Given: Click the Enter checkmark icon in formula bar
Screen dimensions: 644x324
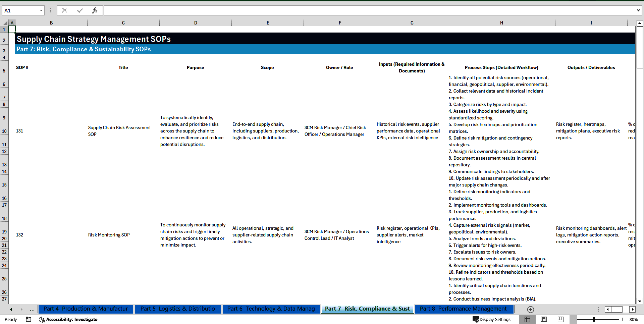Looking at the screenshot, I should 79,10.
